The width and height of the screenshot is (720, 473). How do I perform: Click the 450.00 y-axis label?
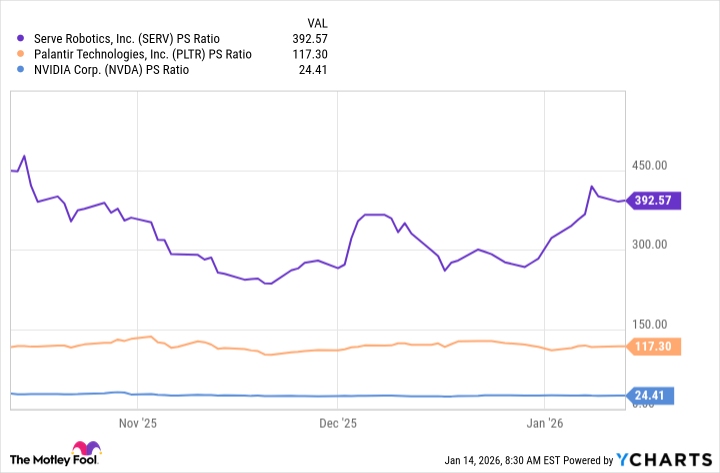click(649, 165)
